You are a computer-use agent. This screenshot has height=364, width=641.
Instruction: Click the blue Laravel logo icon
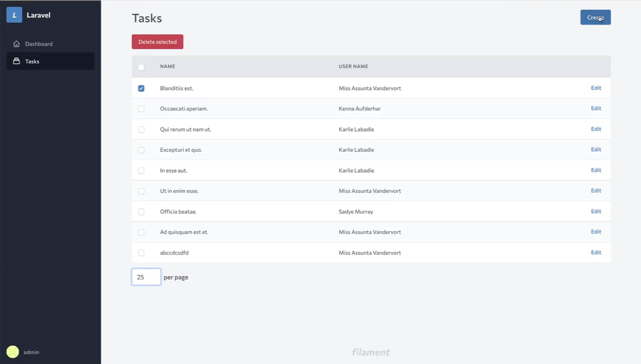click(x=14, y=15)
